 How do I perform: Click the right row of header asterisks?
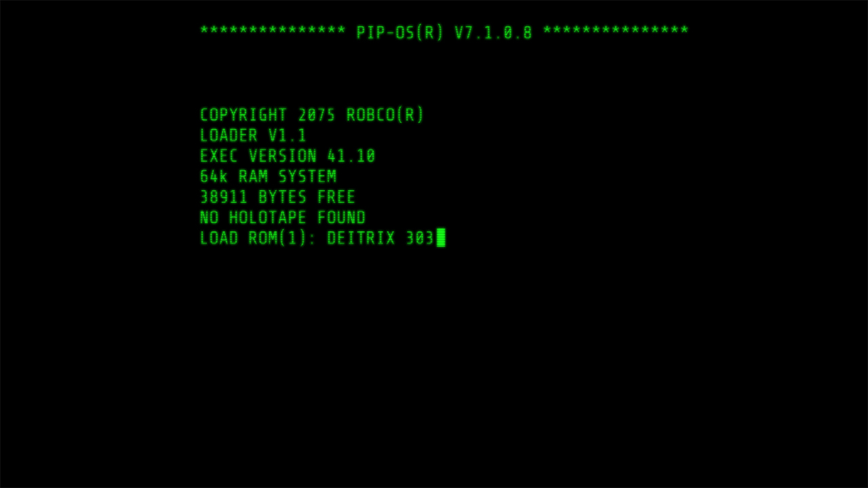pos(616,31)
